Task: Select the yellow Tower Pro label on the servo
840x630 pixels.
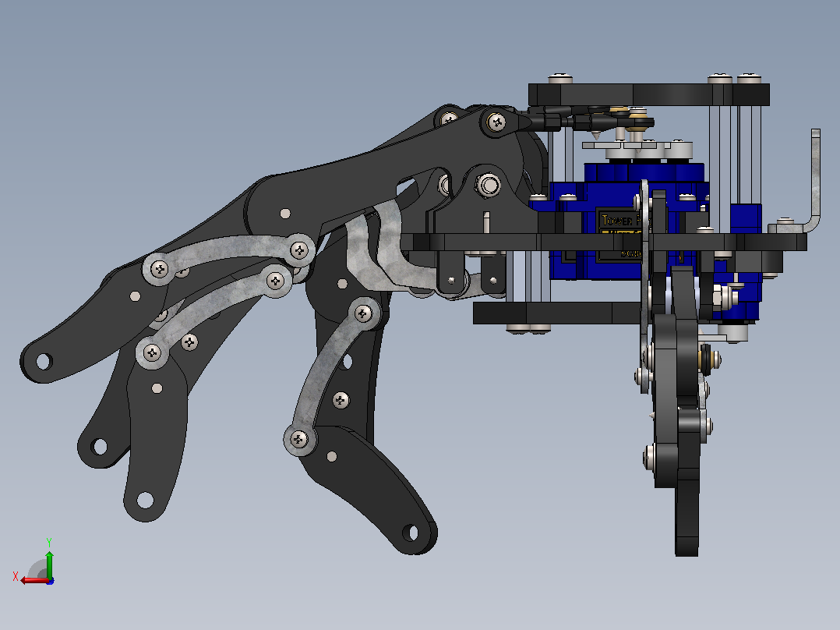Action: (x=621, y=221)
